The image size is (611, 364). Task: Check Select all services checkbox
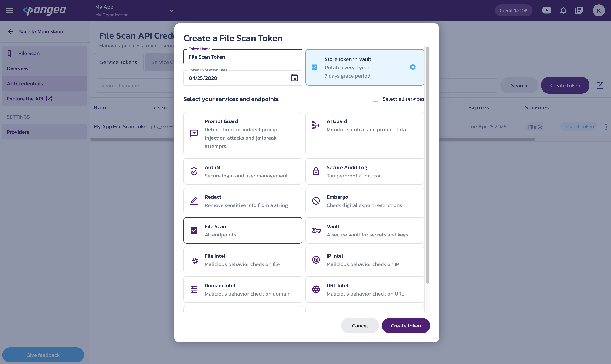[375, 99]
